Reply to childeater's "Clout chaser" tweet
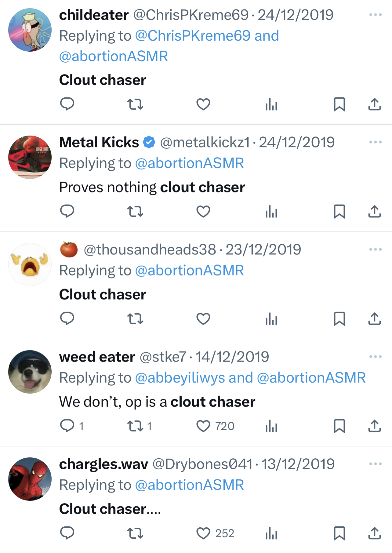The width and height of the screenshot is (392, 553). (x=67, y=104)
